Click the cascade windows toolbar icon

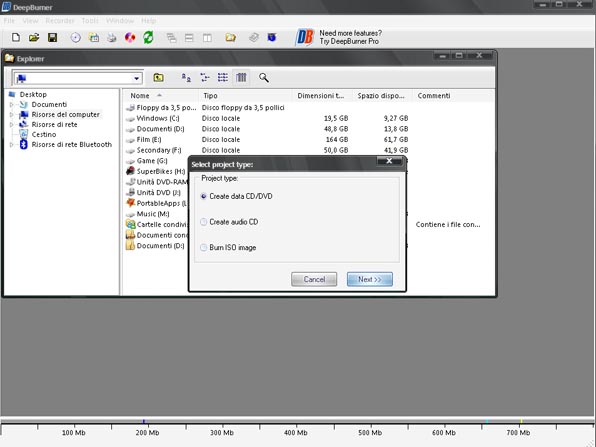(171, 38)
